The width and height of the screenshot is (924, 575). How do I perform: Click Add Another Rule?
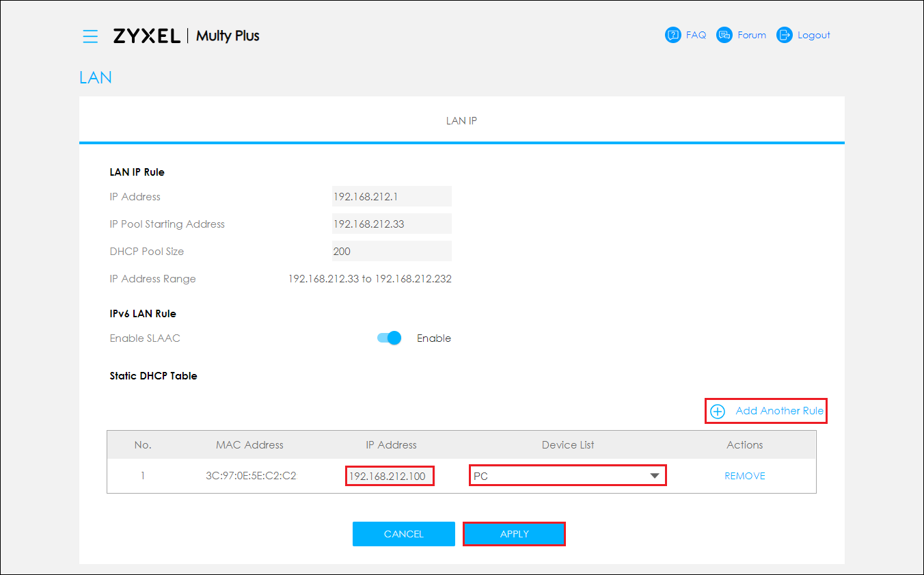(766, 411)
